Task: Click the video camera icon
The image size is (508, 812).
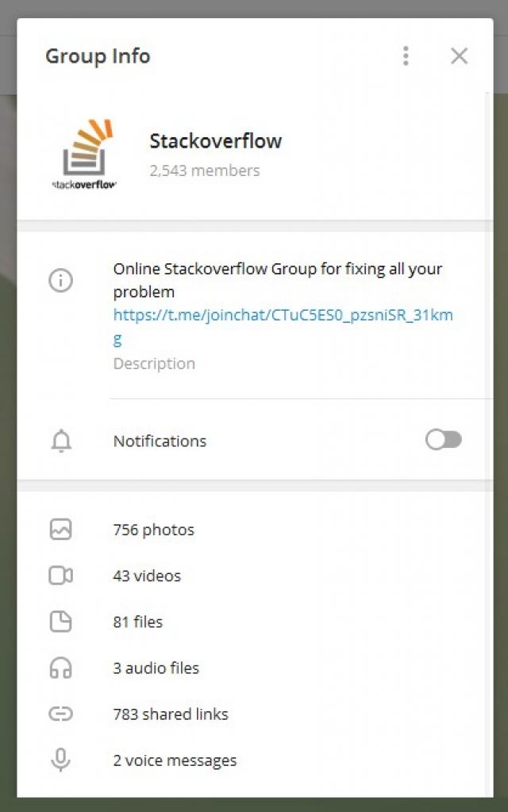Action: pyautogui.click(x=60, y=576)
